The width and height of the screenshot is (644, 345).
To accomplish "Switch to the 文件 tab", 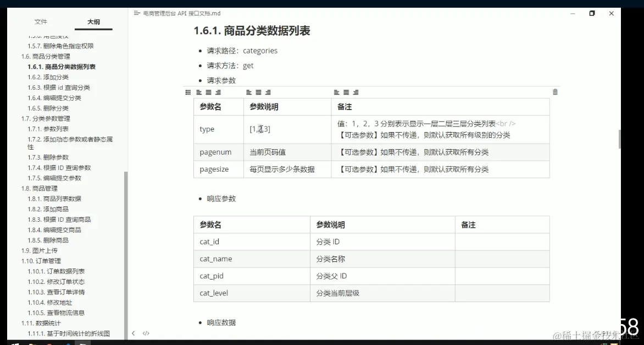I will [x=41, y=21].
